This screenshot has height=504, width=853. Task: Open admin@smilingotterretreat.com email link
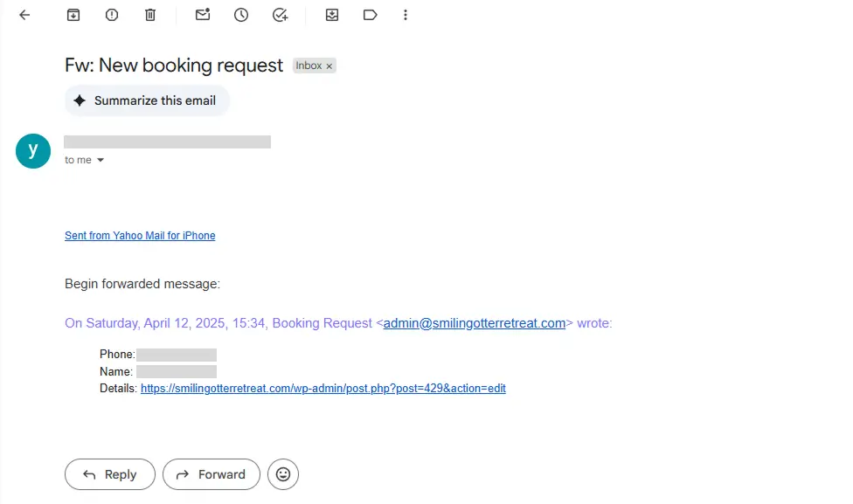(475, 323)
